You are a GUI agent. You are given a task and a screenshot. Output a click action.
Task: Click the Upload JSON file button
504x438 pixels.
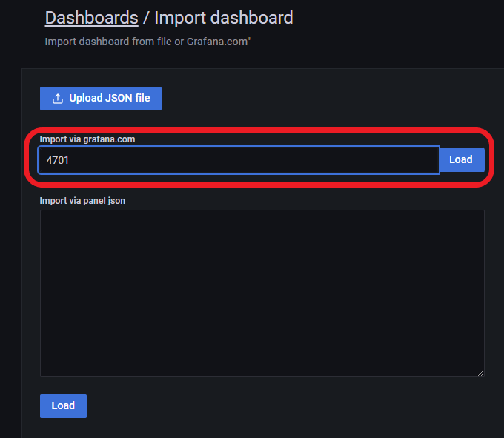coord(101,99)
